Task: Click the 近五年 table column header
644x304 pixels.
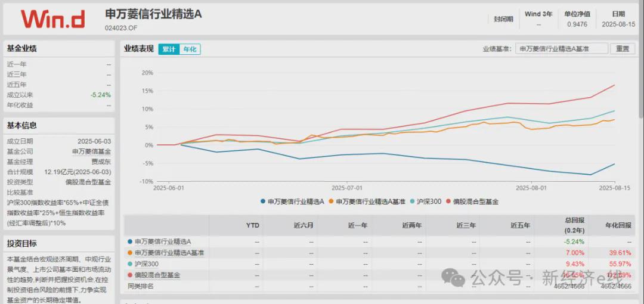Action: tap(520, 225)
